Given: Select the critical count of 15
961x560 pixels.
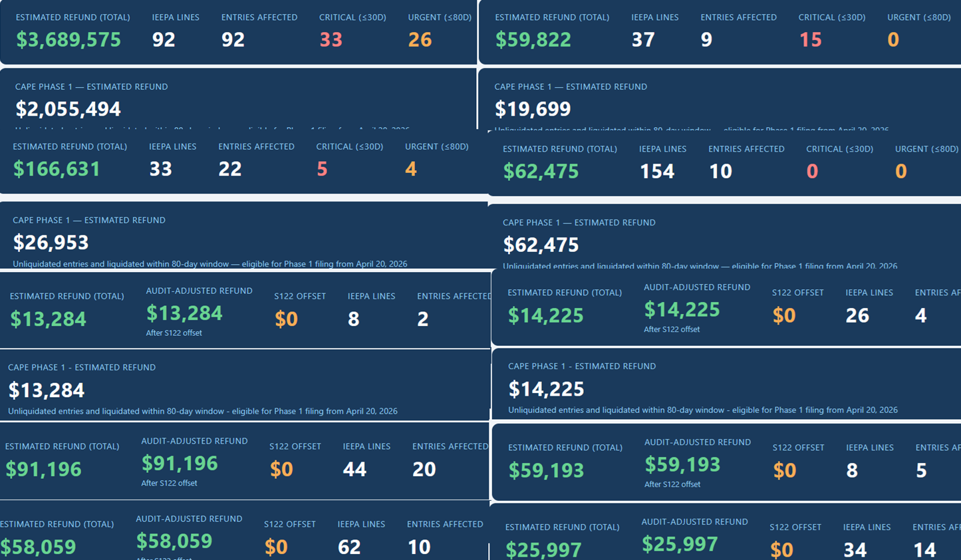Looking at the screenshot, I should click(x=810, y=40).
